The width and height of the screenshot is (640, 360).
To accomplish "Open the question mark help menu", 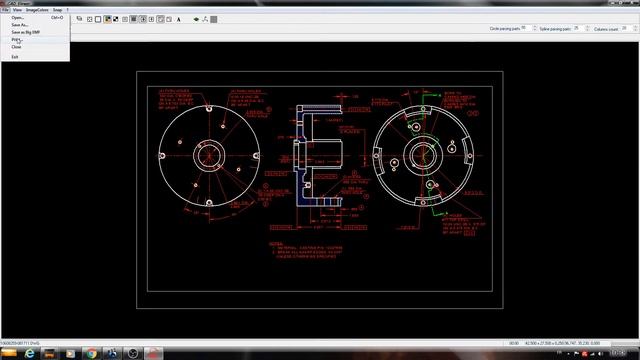I will pyautogui.click(x=67, y=10).
